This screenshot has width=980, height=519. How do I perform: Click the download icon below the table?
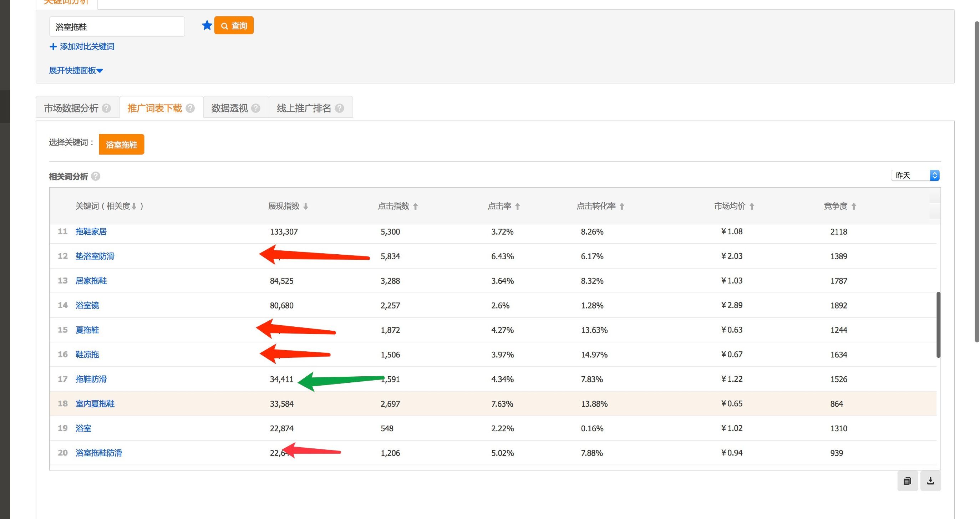[931, 480]
